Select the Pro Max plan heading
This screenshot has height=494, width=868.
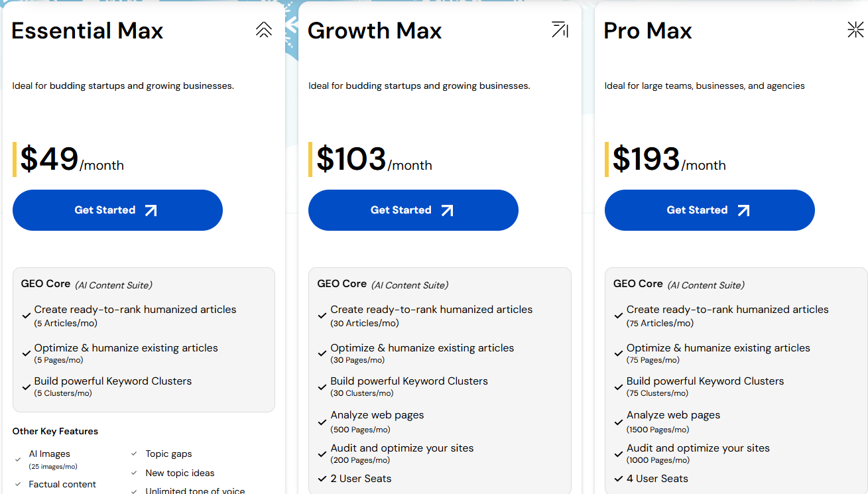[648, 31]
